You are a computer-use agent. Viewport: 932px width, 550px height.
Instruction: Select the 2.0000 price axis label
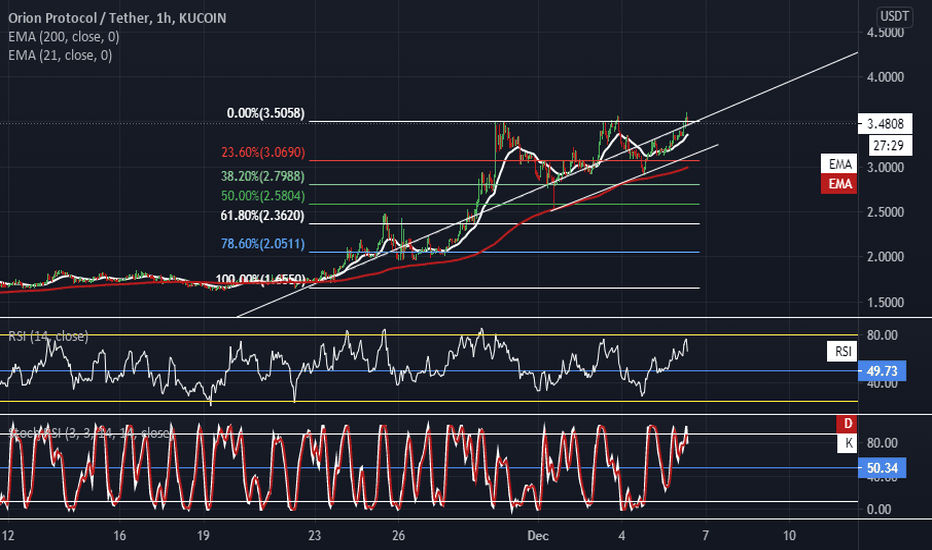tap(885, 257)
